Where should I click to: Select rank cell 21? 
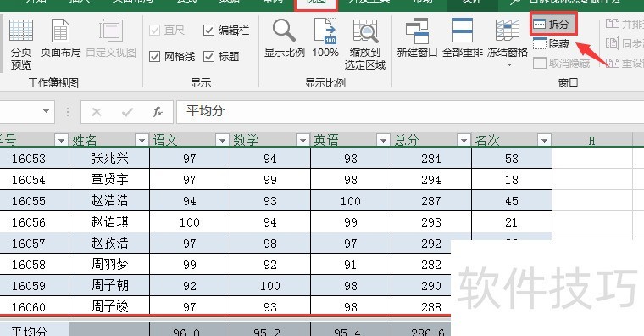(511, 222)
